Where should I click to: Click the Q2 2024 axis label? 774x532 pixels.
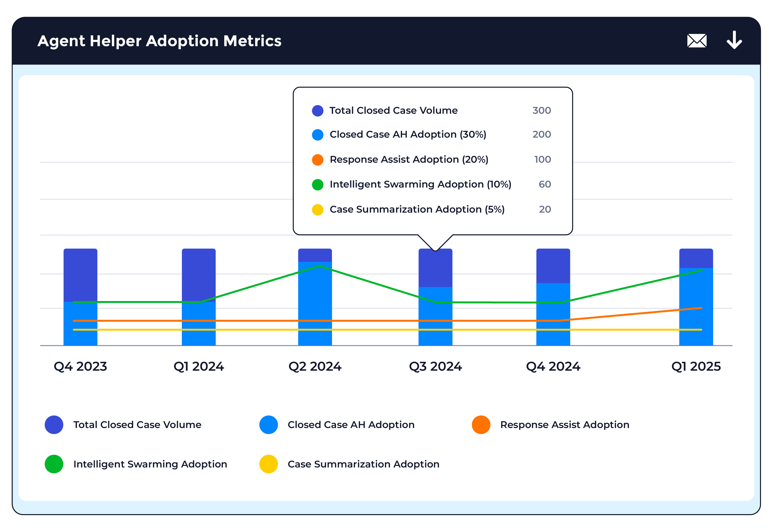315,366
